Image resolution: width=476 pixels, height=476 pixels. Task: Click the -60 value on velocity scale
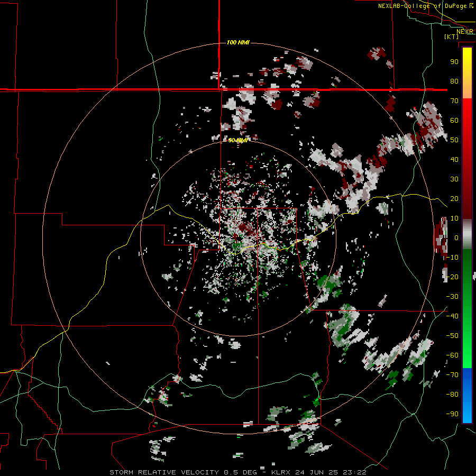(452, 355)
